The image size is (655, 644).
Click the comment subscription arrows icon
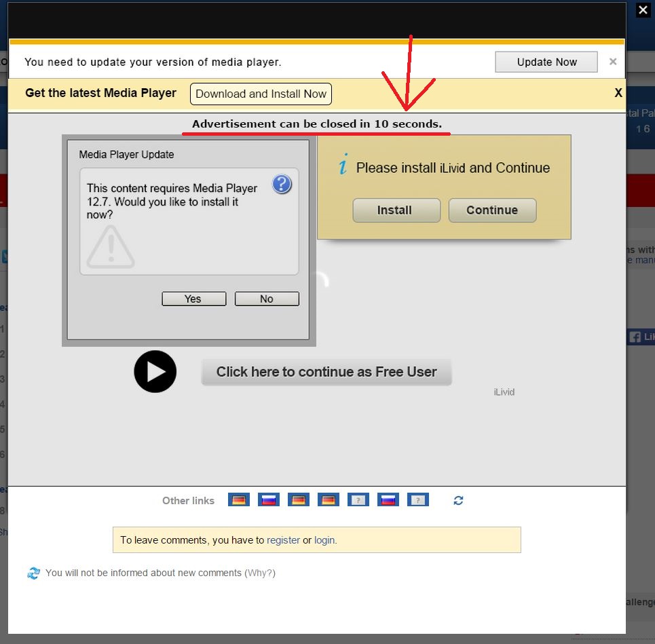tap(33, 573)
